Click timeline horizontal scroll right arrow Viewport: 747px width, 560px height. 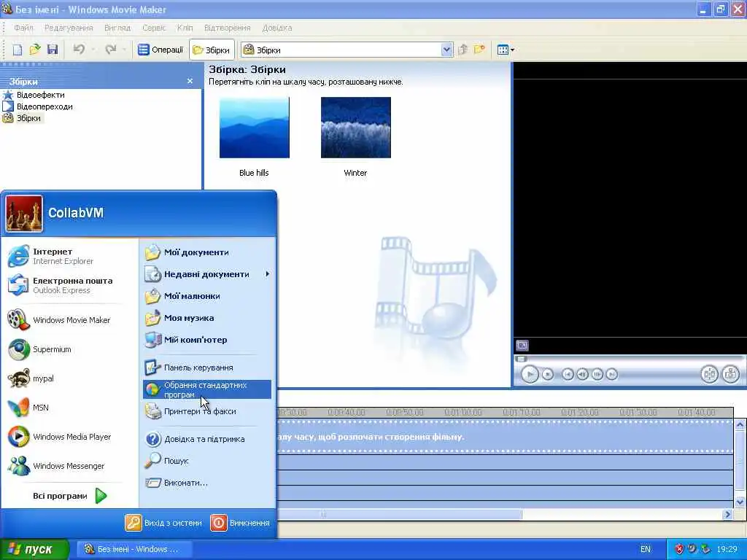coord(727,514)
